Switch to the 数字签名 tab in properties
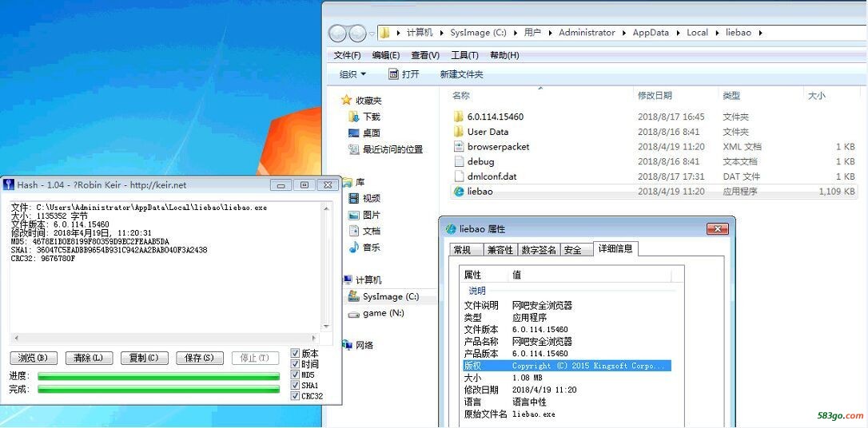Viewport: 868px width, 428px height. pyautogui.click(x=539, y=250)
